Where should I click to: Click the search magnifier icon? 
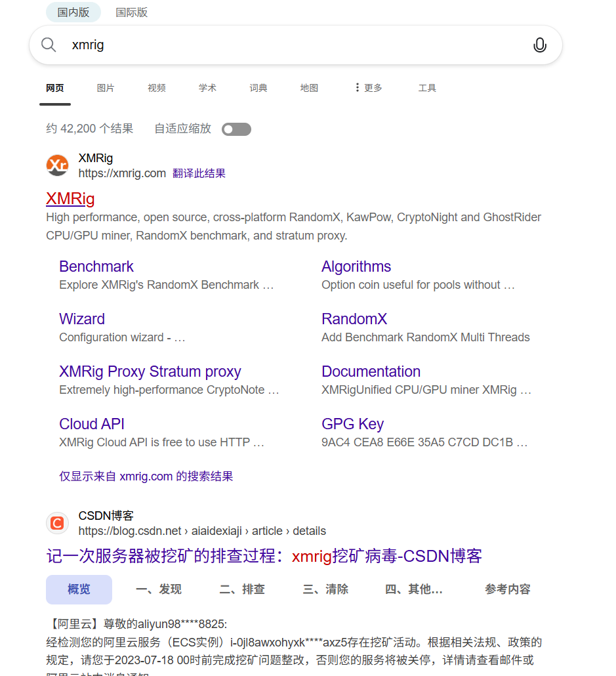[49, 45]
